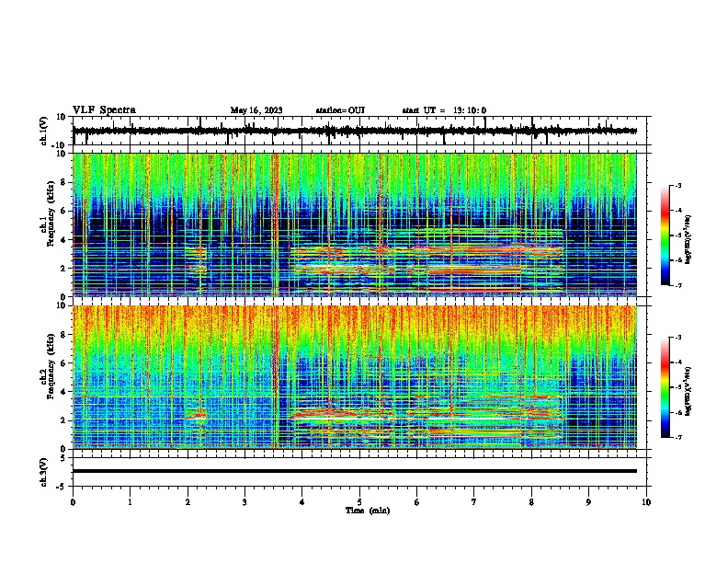The width and height of the screenshot is (728, 563).
Task: Click time axis tick label '2'
Action: 188,502
